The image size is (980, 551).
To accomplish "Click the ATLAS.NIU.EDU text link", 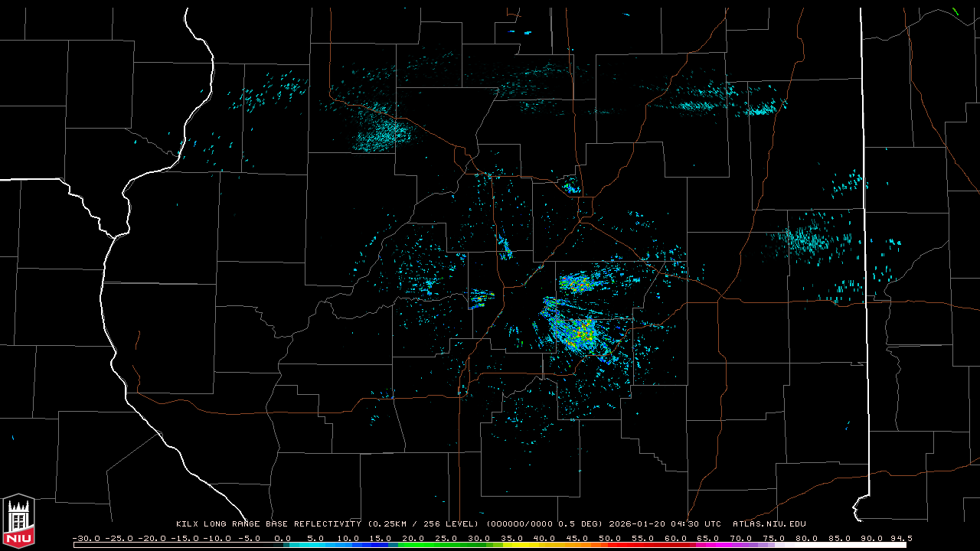I will pyautogui.click(x=769, y=524).
